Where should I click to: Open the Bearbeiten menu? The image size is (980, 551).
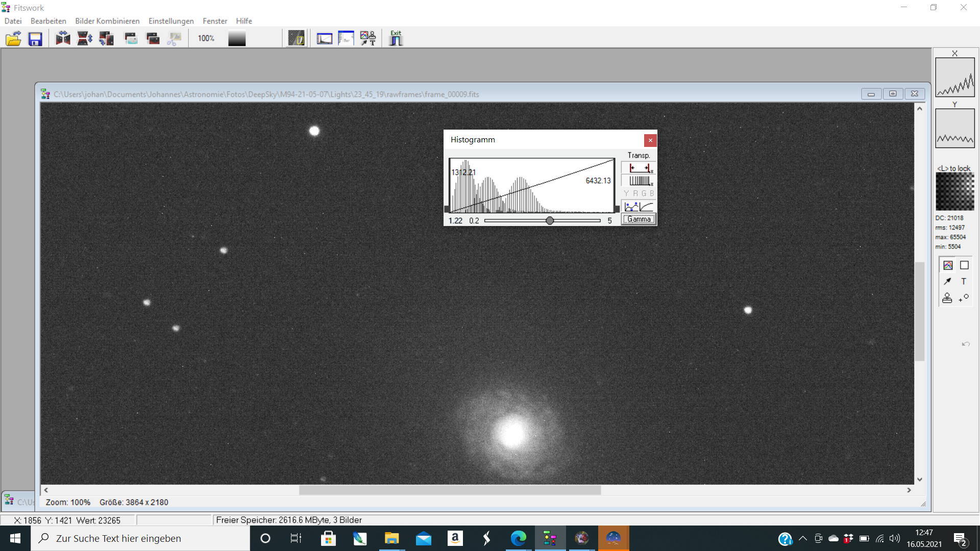click(x=48, y=21)
